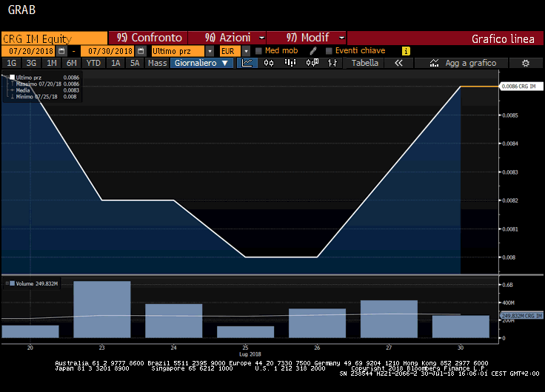Image resolution: width=545 pixels, height=392 pixels.
Task: Open chart settings gear icon
Action: pyautogui.click(x=526, y=64)
